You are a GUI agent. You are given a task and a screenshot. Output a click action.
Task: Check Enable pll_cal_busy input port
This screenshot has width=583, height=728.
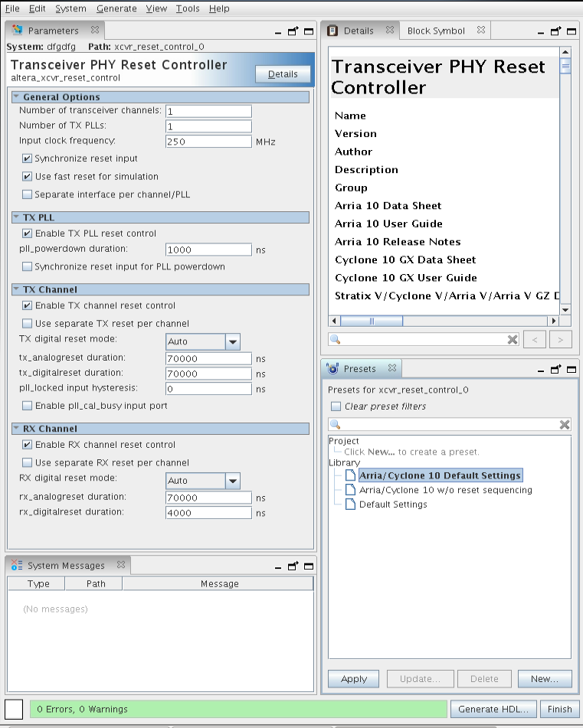[27, 406]
